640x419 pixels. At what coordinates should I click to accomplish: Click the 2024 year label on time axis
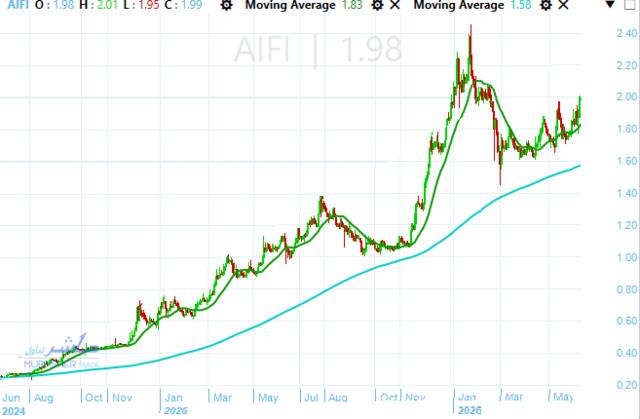point(13,410)
